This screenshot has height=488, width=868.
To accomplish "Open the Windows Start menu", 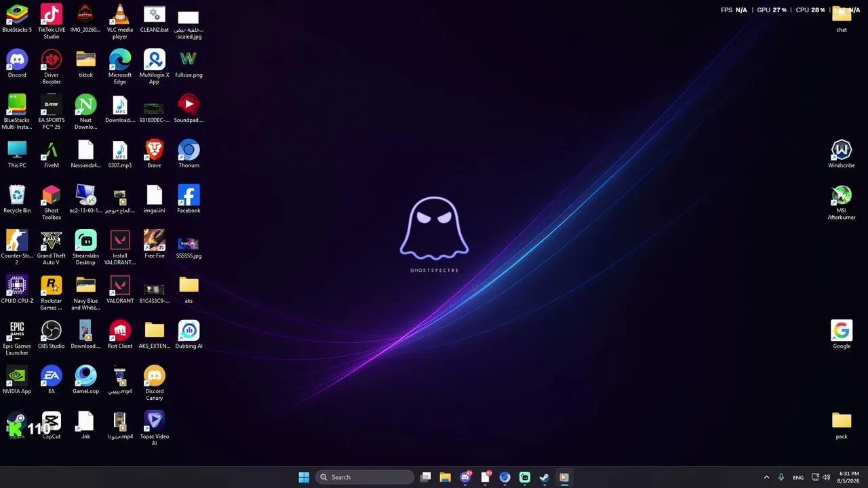I will (x=304, y=477).
